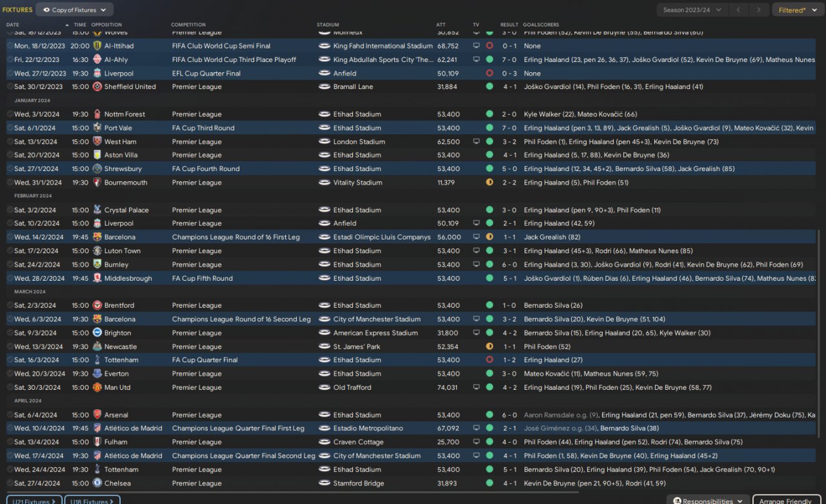Select the Brighton club badge
The height and width of the screenshot is (504, 826).
(97, 333)
